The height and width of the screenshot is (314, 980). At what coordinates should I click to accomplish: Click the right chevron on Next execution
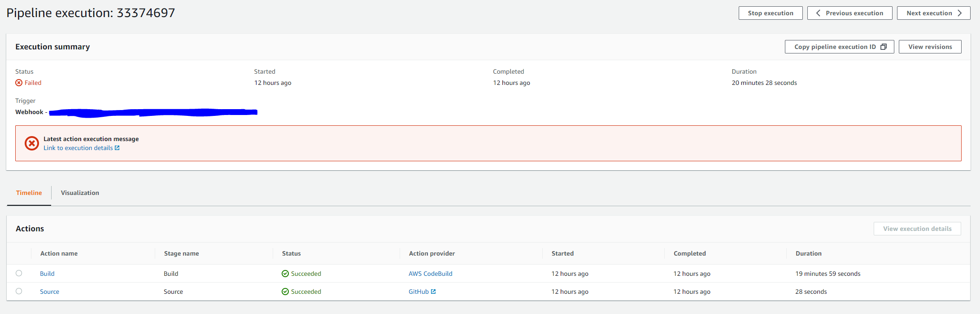959,13
